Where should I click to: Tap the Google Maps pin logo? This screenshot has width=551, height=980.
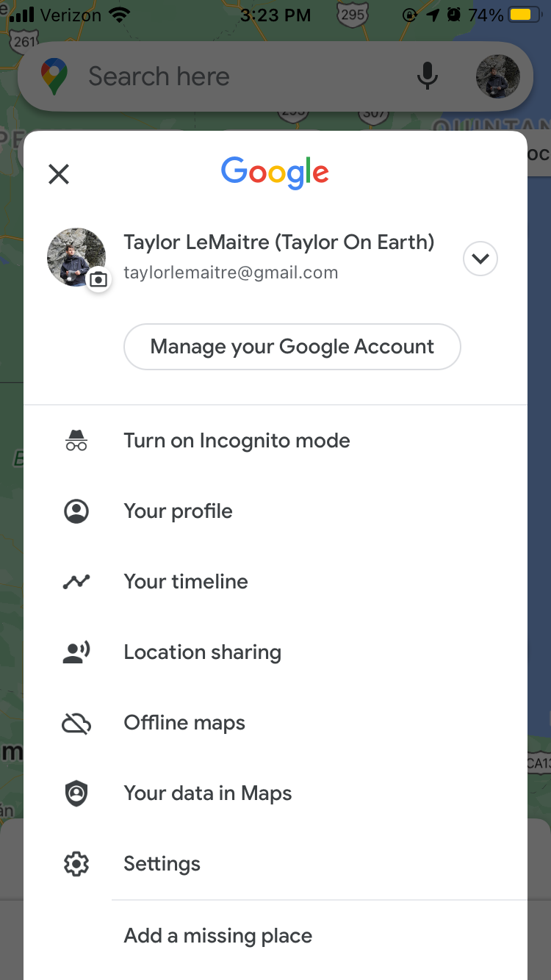pos(54,76)
